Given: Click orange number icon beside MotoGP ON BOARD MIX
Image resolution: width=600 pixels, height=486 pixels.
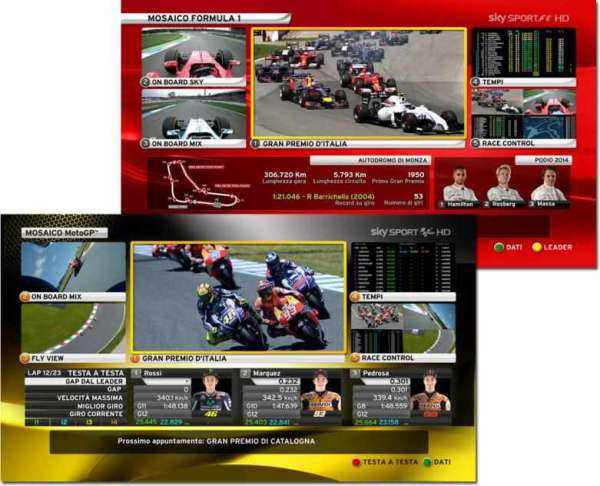Looking at the screenshot, I should point(25,297).
